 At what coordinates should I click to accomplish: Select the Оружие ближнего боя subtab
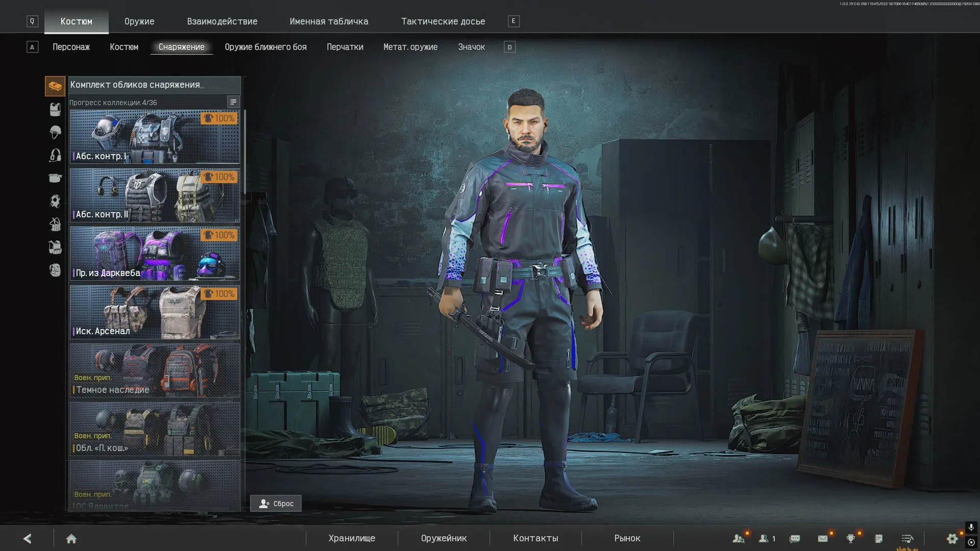[265, 47]
